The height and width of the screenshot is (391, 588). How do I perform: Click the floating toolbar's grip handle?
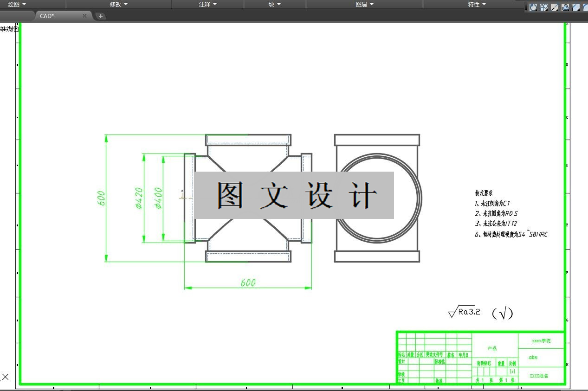[527, 7]
